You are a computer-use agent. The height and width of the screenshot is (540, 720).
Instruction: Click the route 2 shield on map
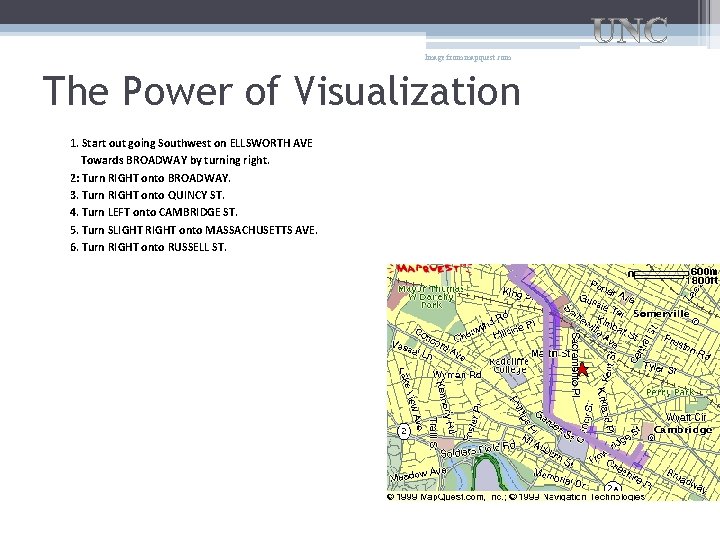coord(404,431)
